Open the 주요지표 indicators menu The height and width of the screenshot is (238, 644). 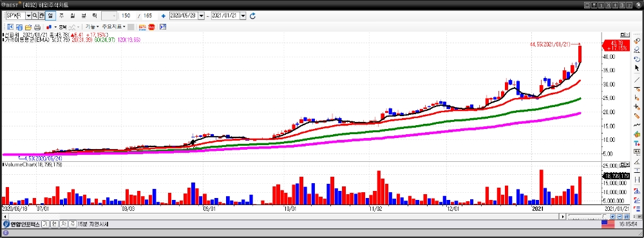114,26
